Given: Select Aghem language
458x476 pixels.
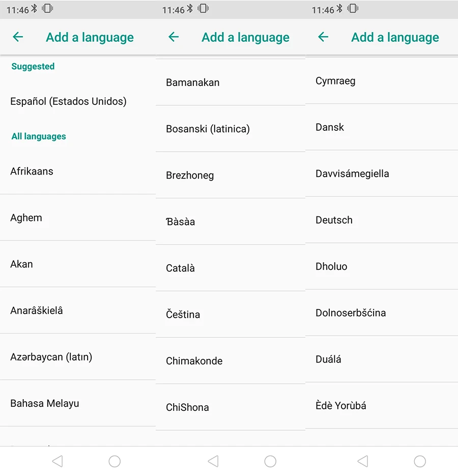Looking at the screenshot, I should click(78, 218).
